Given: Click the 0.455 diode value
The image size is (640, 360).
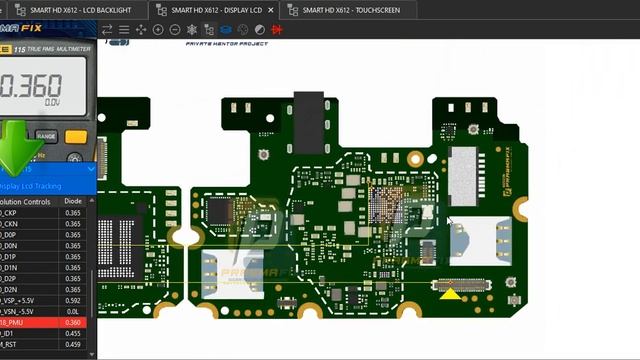Looking at the screenshot, I should click(73, 333).
